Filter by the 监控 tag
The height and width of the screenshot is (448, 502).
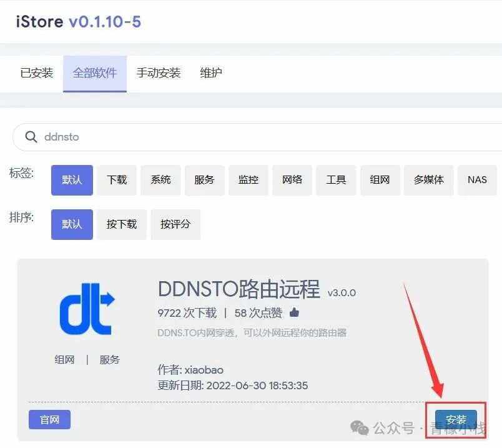pos(248,180)
